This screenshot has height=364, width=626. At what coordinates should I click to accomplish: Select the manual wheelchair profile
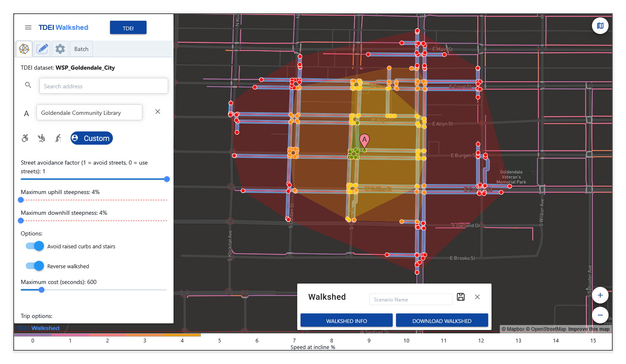point(25,138)
